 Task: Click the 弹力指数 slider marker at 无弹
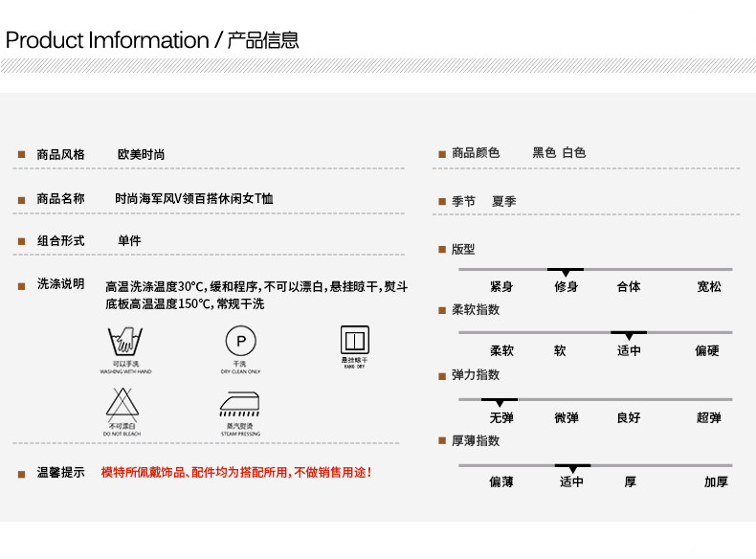pyautogui.click(x=500, y=402)
